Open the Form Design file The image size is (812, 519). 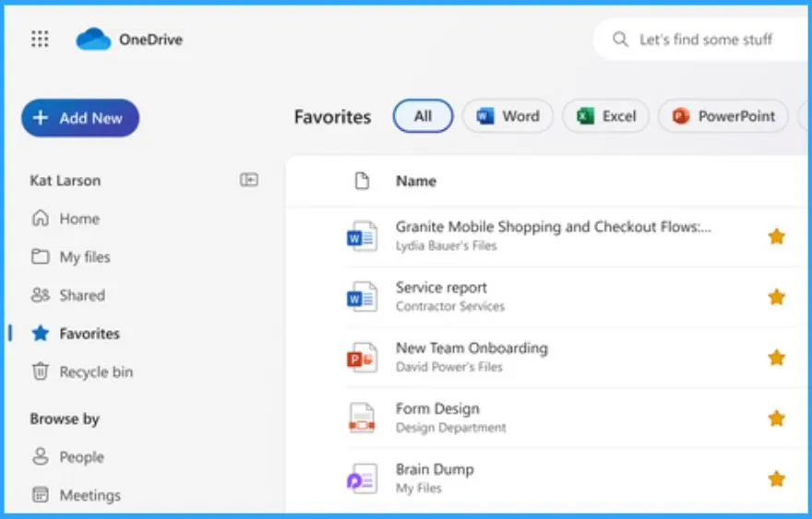[437, 408]
